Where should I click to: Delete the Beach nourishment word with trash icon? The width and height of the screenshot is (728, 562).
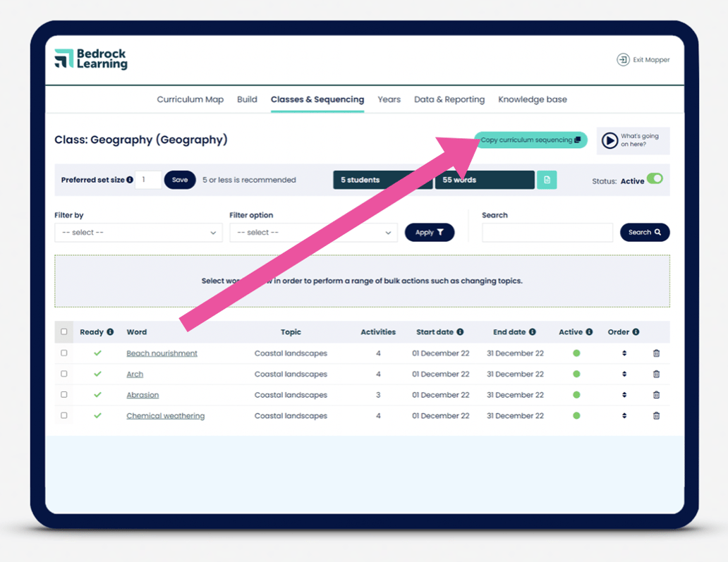[x=656, y=353]
